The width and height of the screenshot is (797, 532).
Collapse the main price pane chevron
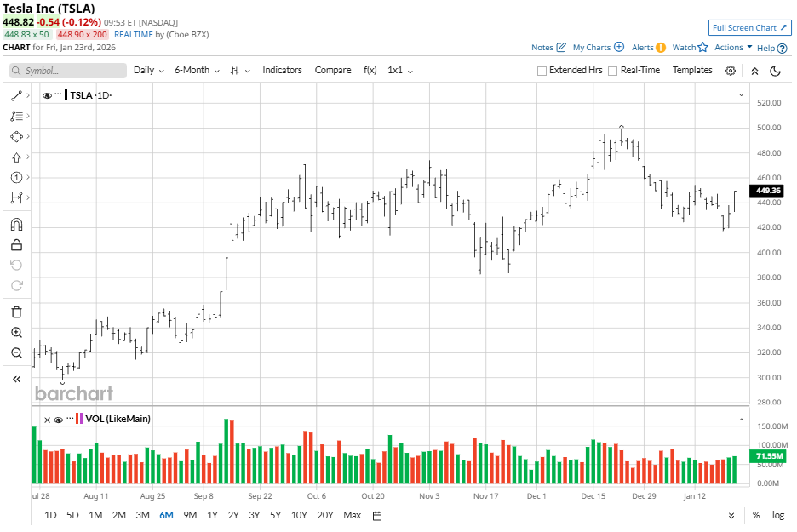point(741,95)
